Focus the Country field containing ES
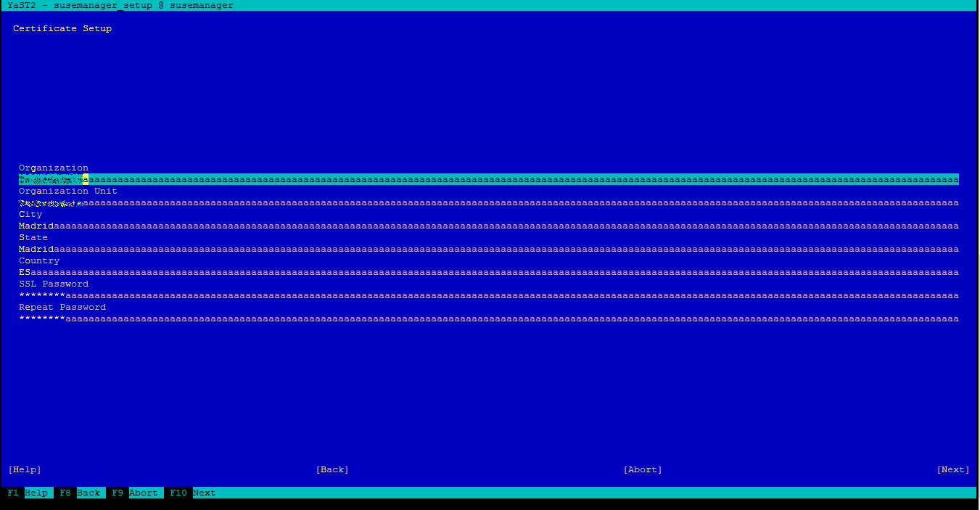 pos(488,273)
